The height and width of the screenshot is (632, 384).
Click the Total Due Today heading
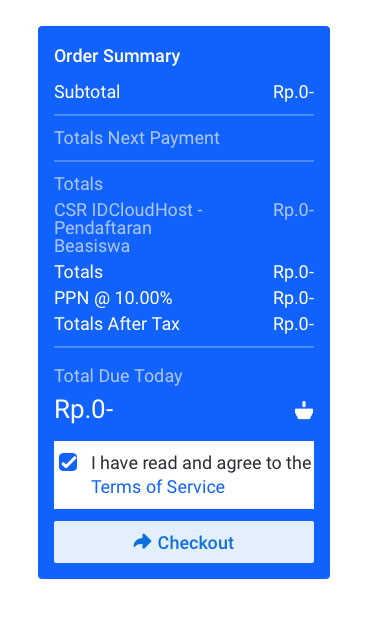tap(118, 376)
